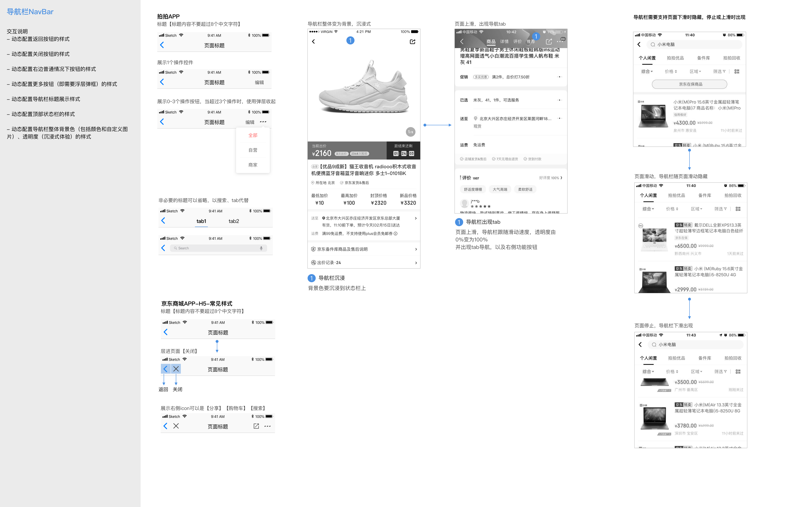
Task: Click the X close icon highlighted in blue
Action: pyautogui.click(x=176, y=369)
